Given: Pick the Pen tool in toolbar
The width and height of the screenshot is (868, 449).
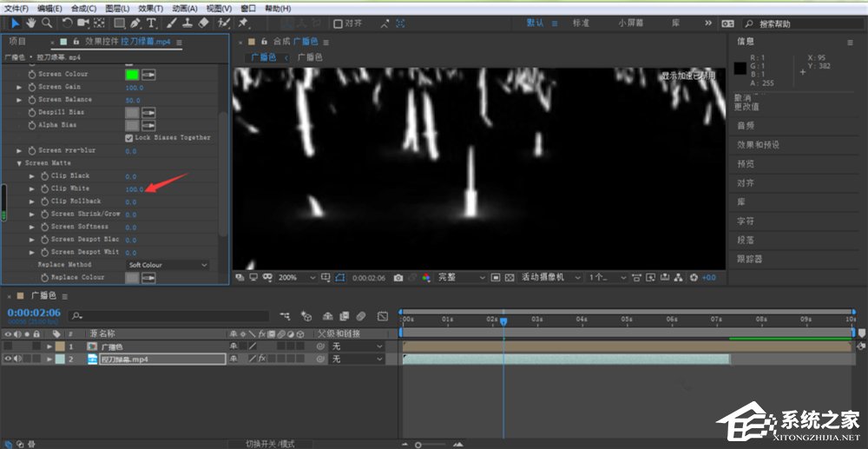Looking at the screenshot, I should [x=136, y=23].
